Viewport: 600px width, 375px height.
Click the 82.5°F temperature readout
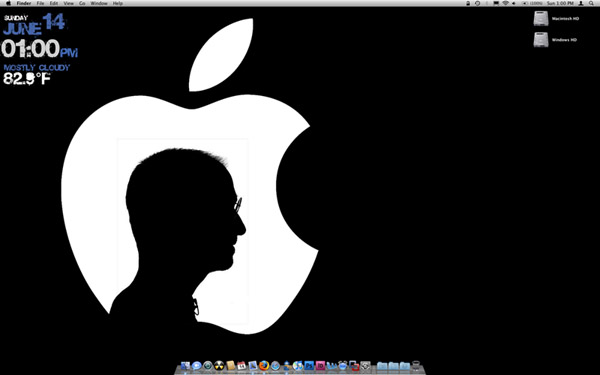[x=27, y=78]
